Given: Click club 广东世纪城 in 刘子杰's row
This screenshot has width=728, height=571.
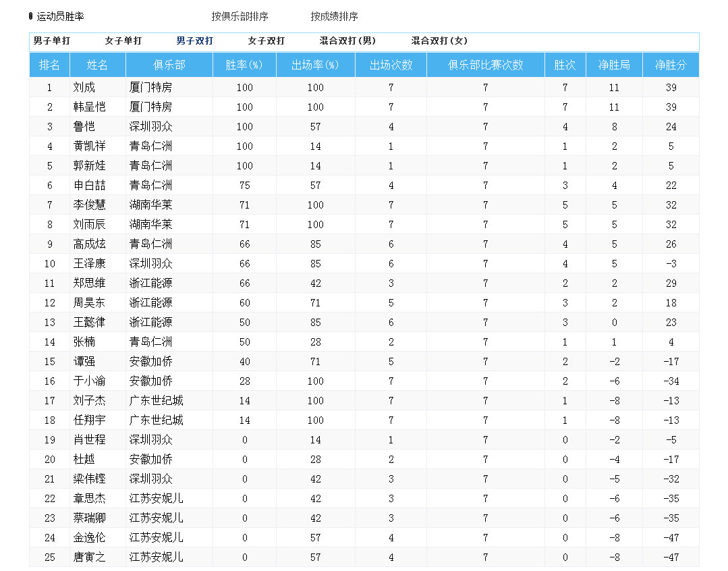Looking at the screenshot, I should pyautogui.click(x=156, y=400).
